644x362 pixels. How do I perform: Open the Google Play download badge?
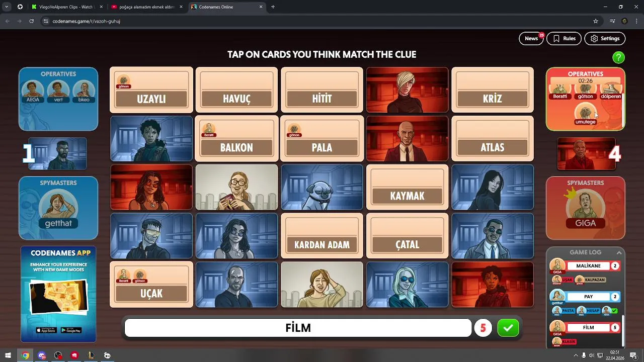coord(71,330)
